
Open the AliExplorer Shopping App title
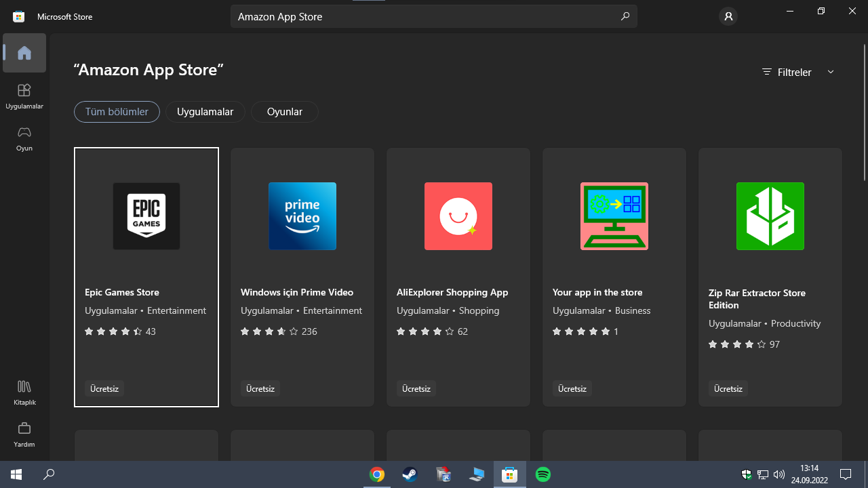click(x=452, y=292)
